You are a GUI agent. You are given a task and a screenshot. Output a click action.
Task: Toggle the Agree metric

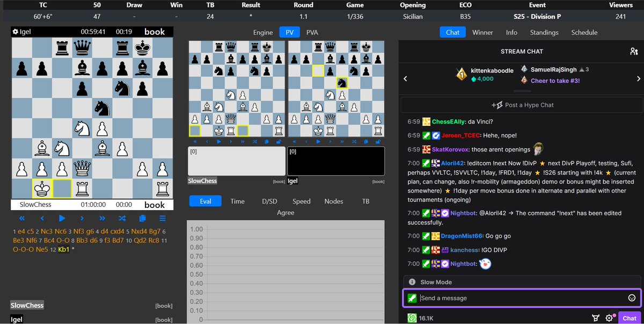pyautogui.click(x=286, y=213)
